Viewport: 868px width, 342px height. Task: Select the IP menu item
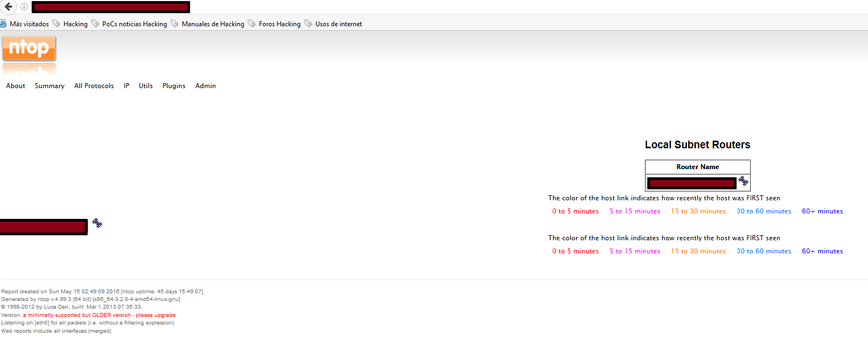coord(127,86)
